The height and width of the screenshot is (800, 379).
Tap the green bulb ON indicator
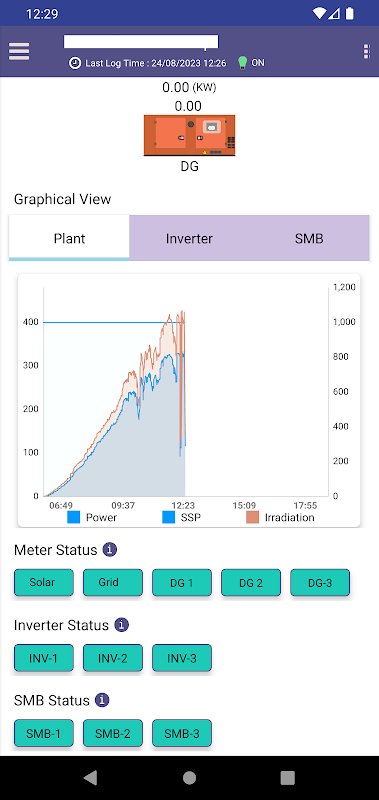[x=243, y=63]
